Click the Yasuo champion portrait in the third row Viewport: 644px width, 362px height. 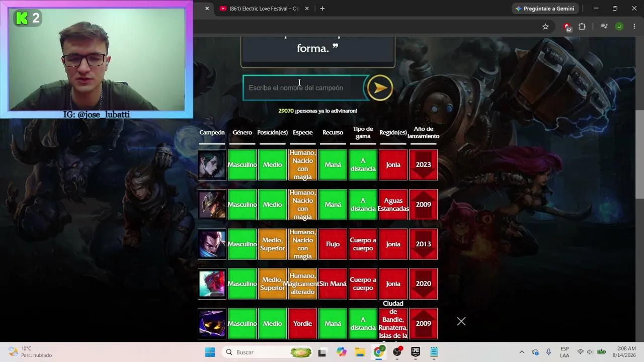[x=212, y=244]
